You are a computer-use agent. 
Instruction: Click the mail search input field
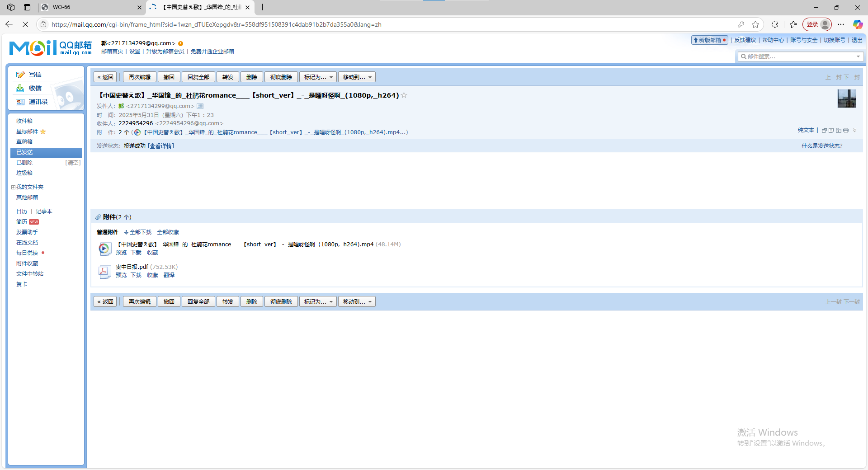(801, 56)
